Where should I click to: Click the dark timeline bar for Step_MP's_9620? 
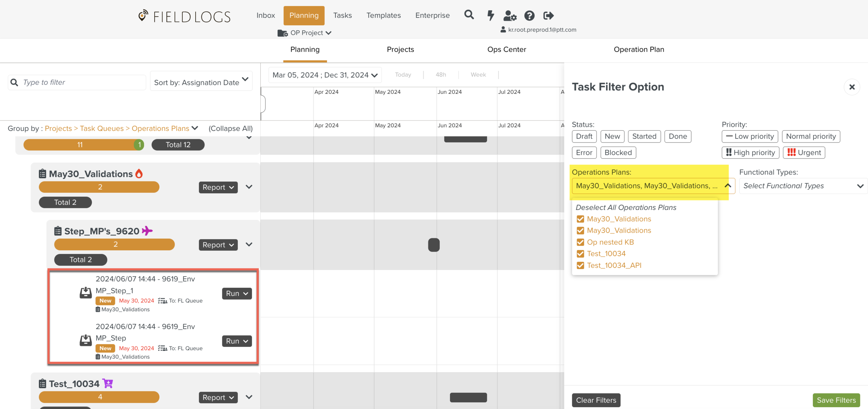pos(434,245)
